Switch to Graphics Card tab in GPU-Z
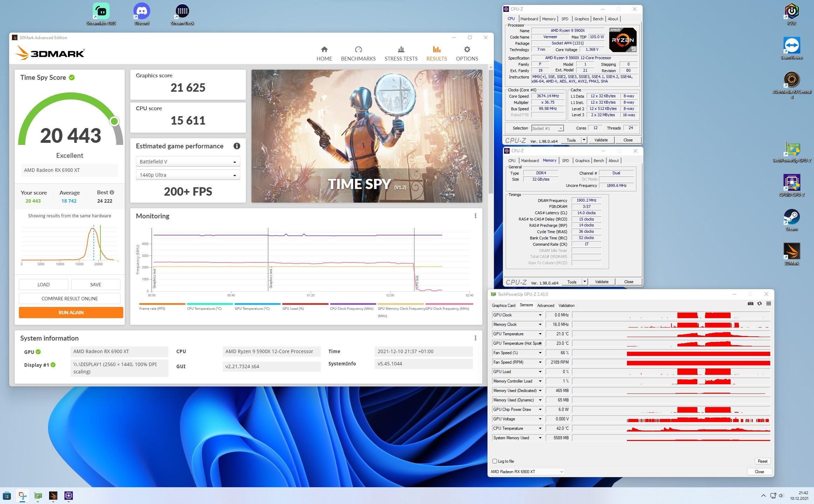 503,306
